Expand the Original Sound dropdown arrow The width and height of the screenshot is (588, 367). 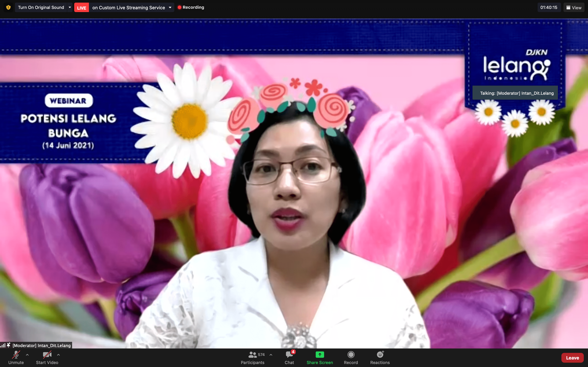[x=70, y=7]
